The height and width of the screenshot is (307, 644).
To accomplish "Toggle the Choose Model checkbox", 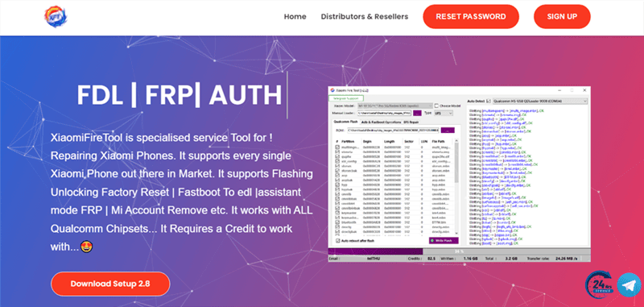I will tap(436, 106).
